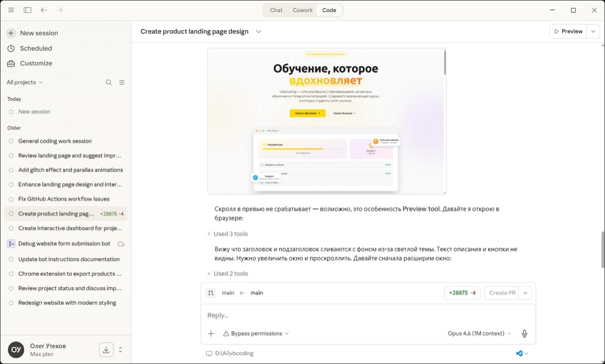This screenshot has width=605, height=364.
Task: Activate the microphone voice input icon
Action: click(525, 334)
